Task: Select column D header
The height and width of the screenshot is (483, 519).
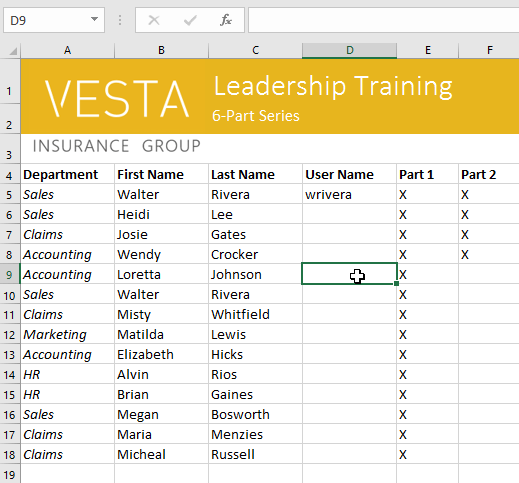Action: [x=349, y=50]
